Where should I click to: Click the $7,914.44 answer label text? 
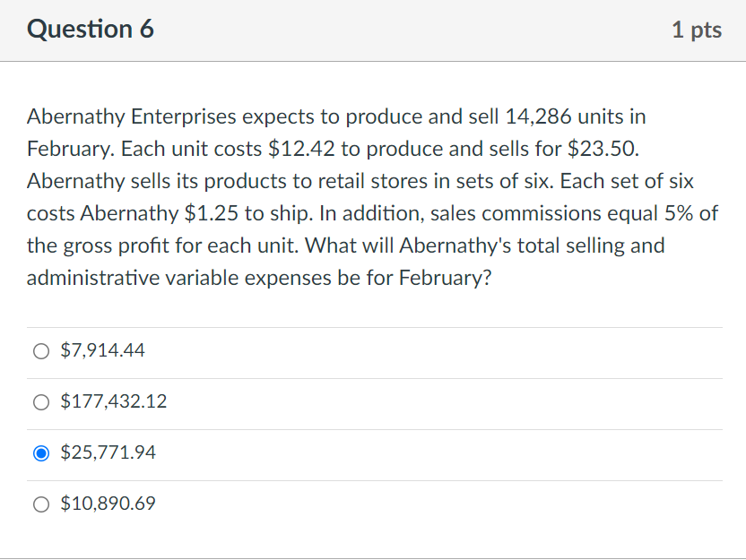click(102, 351)
